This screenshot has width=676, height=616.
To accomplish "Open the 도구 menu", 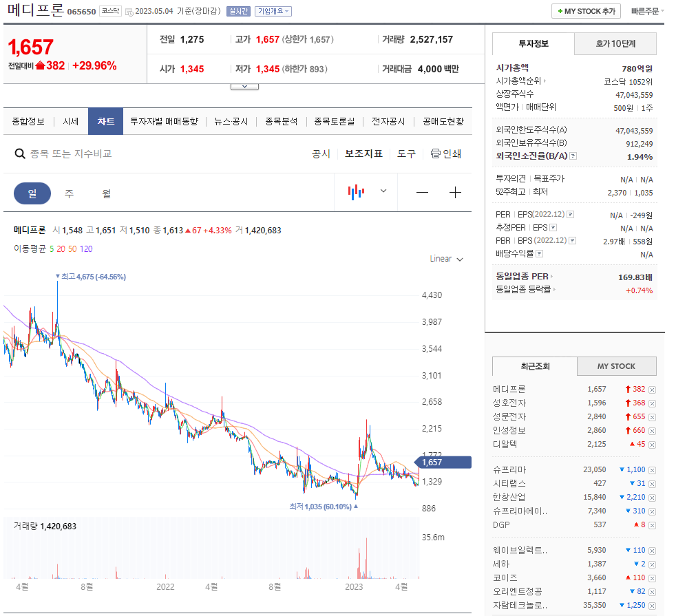I will click(406, 154).
